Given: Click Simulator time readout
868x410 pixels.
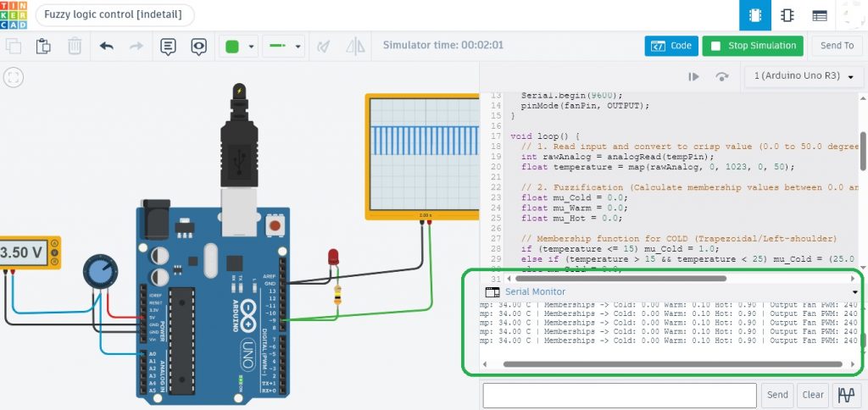Looking at the screenshot, I should pos(443,46).
